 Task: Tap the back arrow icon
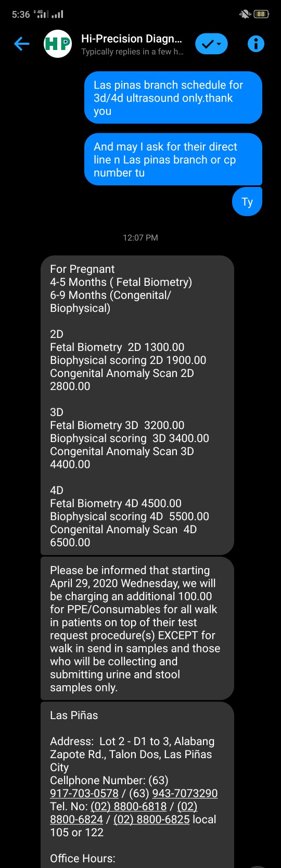[x=21, y=44]
